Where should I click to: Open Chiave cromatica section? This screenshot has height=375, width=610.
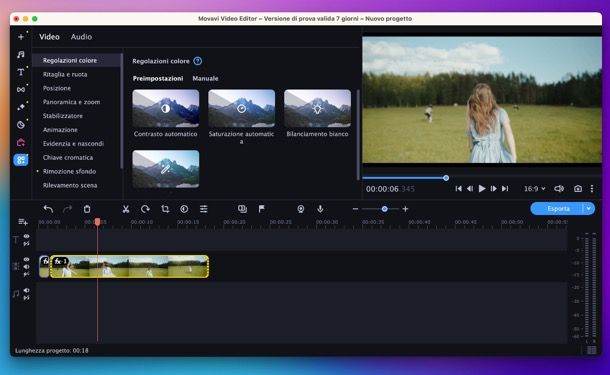tap(68, 158)
